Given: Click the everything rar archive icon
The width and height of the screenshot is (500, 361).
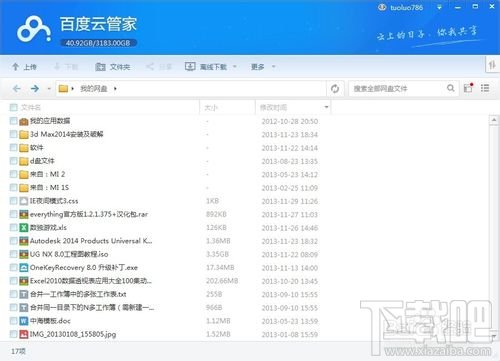Looking at the screenshot, I should (x=24, y=214).
